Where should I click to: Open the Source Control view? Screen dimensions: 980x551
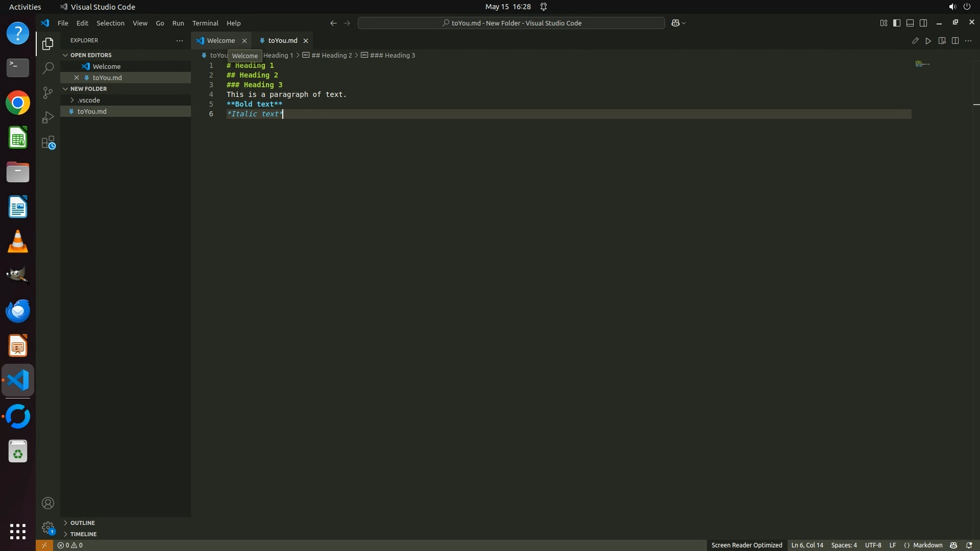48,92
